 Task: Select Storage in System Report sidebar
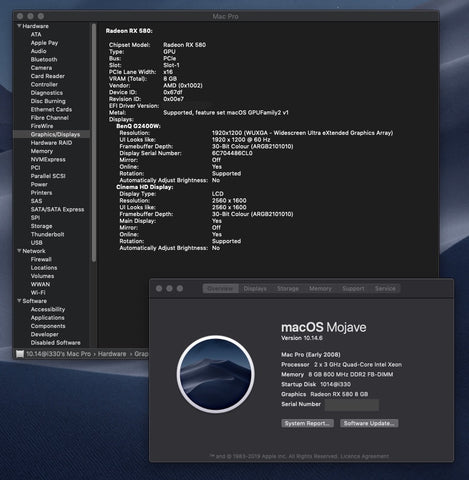coord(41,226)
